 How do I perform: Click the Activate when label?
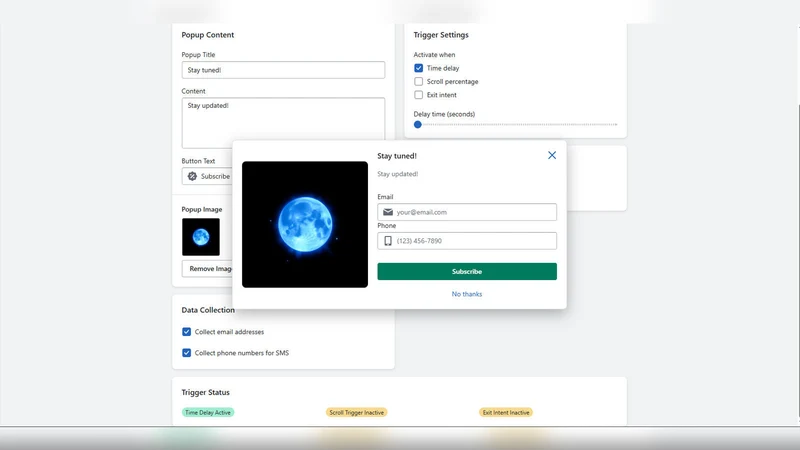[x=434, y=55]
